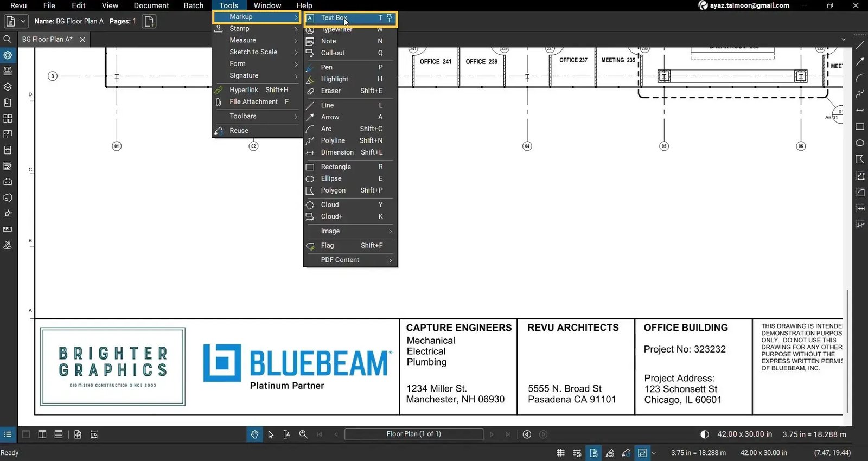Screen dimensions: 868x461
Task: Select the arrow Select tool
Action: (271, 434)
